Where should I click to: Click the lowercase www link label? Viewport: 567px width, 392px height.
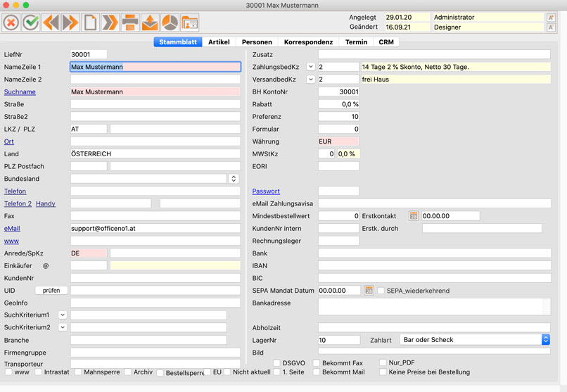(11, 241)
